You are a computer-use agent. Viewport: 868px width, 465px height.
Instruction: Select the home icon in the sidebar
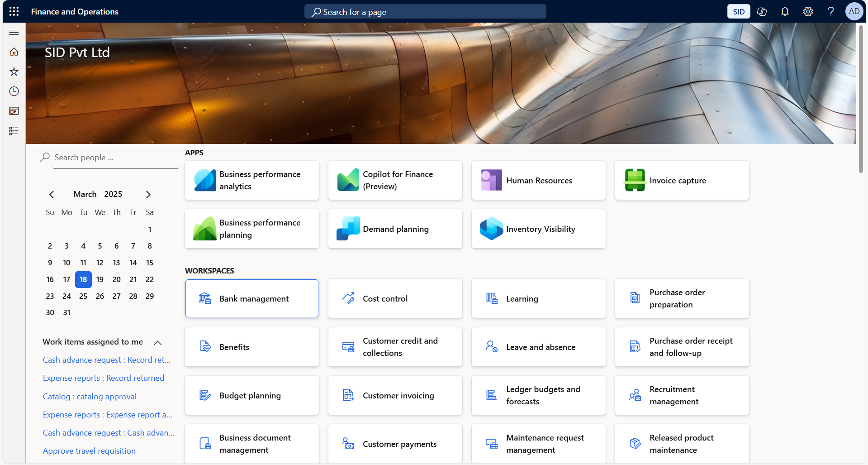(x=14, y=52)
